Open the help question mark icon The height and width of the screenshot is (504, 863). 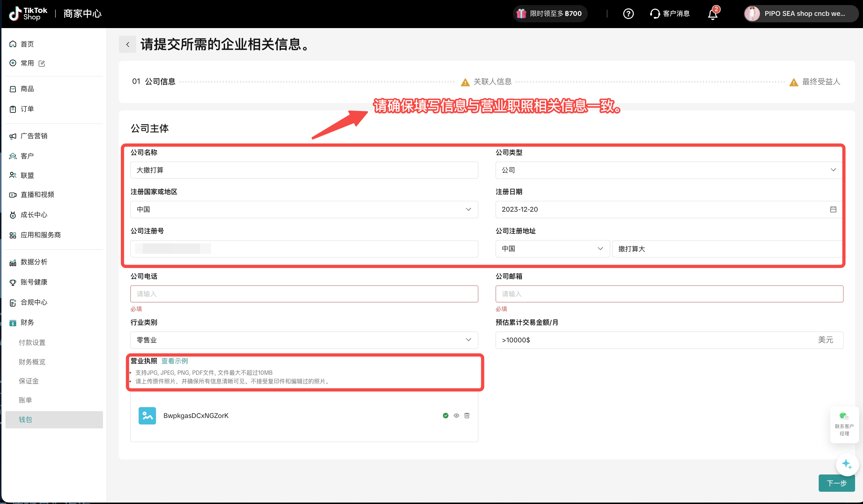click(628, 14)
